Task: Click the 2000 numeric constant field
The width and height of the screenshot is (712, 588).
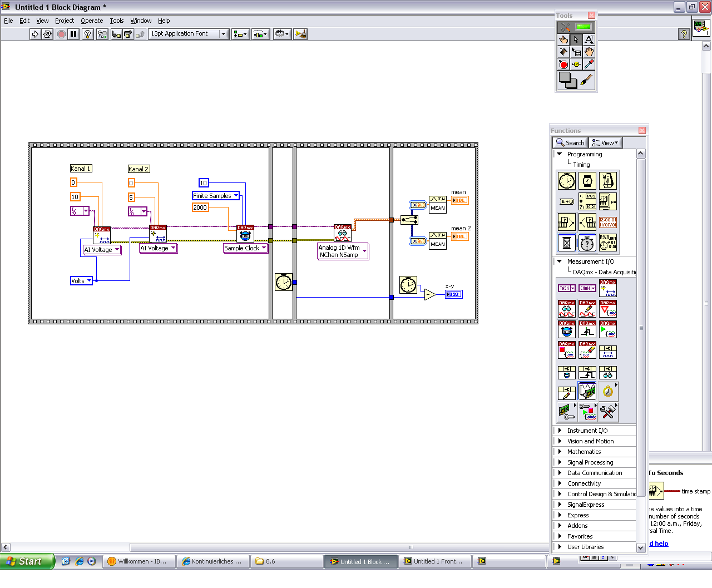Action: (x=200, y=207)
